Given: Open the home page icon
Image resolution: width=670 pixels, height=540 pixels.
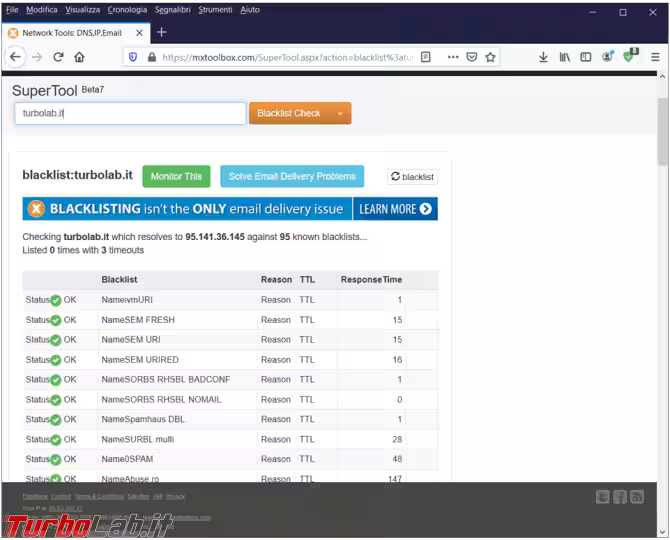Looking at the screenshot, I should (x=79, y=57).
